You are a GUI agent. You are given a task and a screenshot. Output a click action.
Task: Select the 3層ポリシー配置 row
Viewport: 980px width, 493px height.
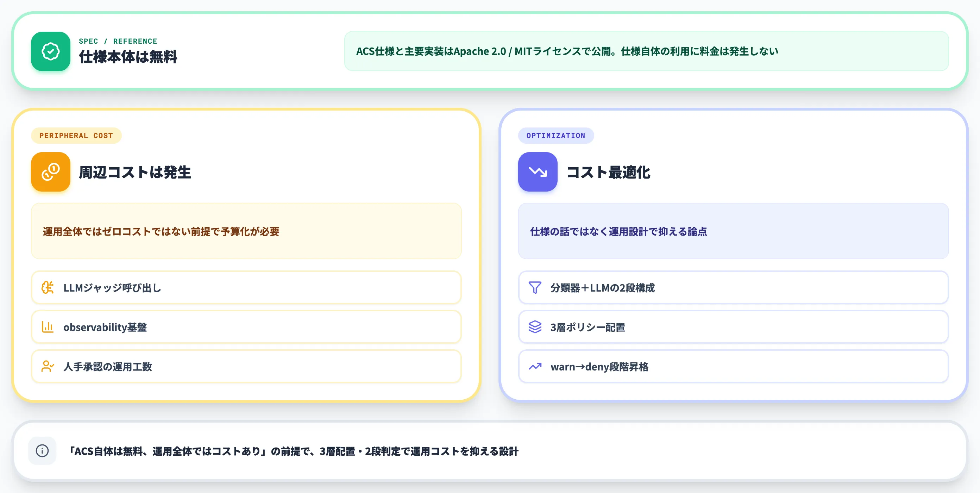click(733, 327)
